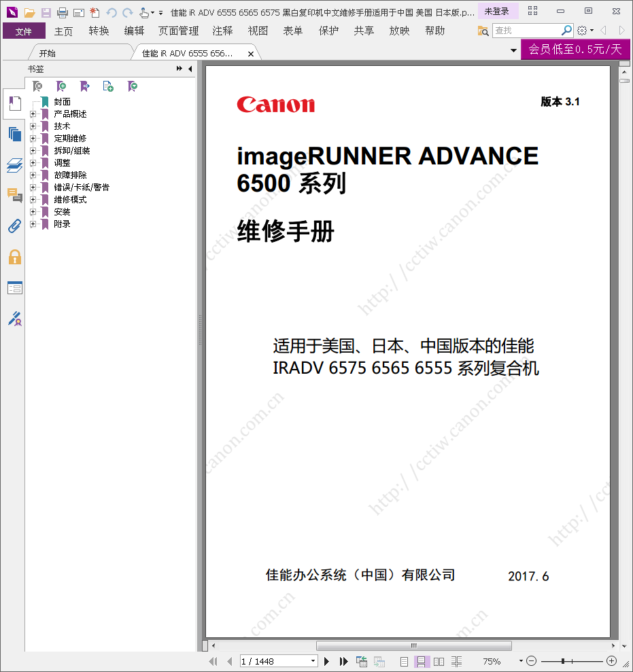The image size is (633, 672).
Task: Print the document using the printer icon
Action: (x=63, y=12)
